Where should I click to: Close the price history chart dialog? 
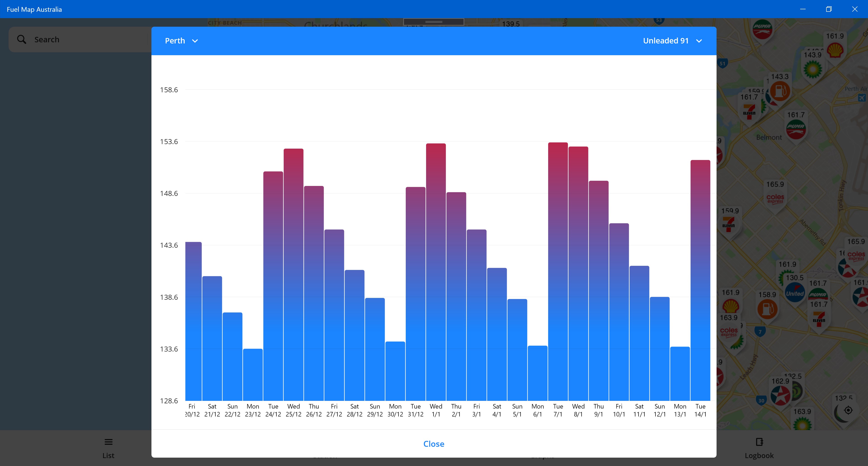pos(434,444)
